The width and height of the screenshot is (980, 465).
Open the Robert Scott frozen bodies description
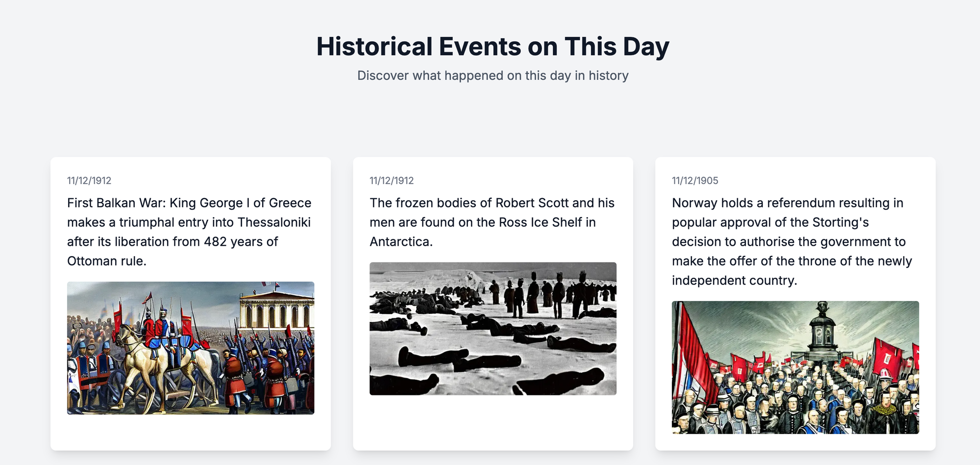493,222
